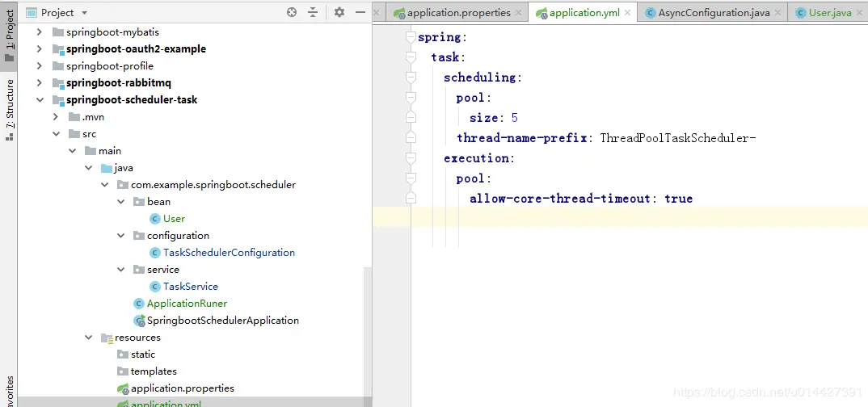Select the application.yml editor tab
The width and height of the screenshot is (868, 407).
coord(584,13)
